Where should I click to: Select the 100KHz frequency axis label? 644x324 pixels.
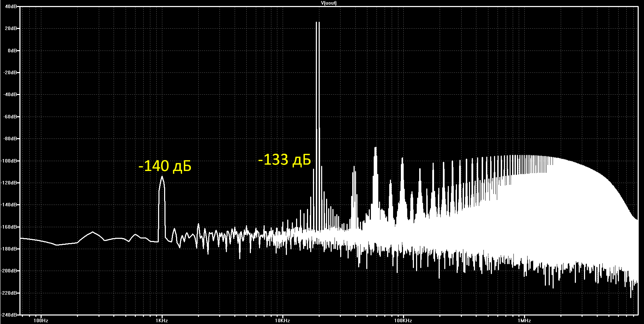[403, 320]
